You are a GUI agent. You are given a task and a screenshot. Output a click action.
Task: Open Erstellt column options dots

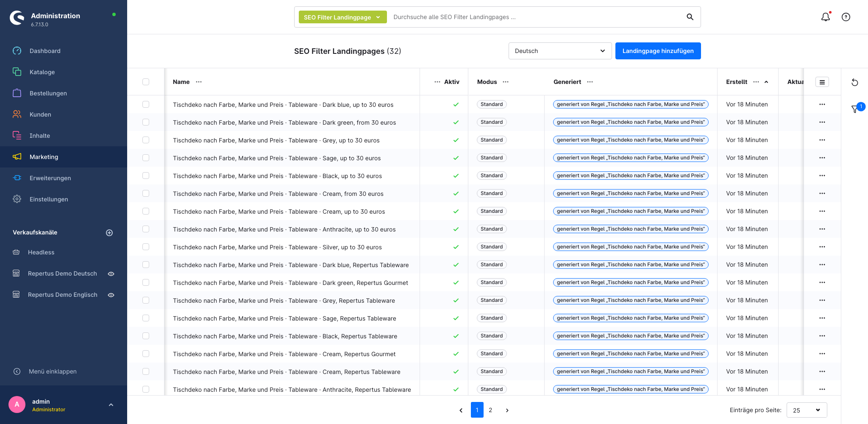pyautogui.click(x=756, y=82)
